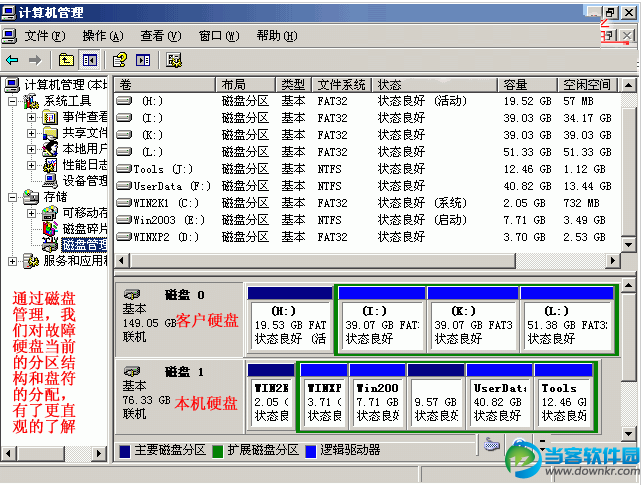Sort by the 卷 column header
Screen dimensions: 641x485
coord(165,85)
